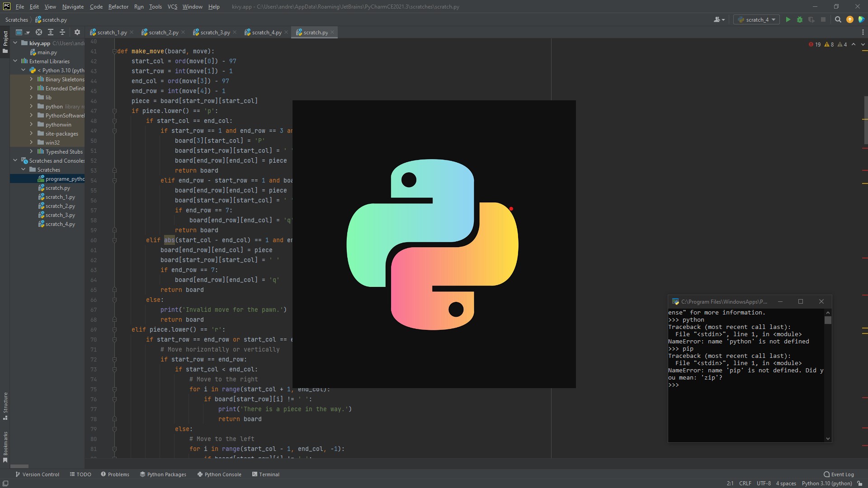868x488 pixels.
Task: Open the Project view selector dropdown
Action: [x=22, y=32]
